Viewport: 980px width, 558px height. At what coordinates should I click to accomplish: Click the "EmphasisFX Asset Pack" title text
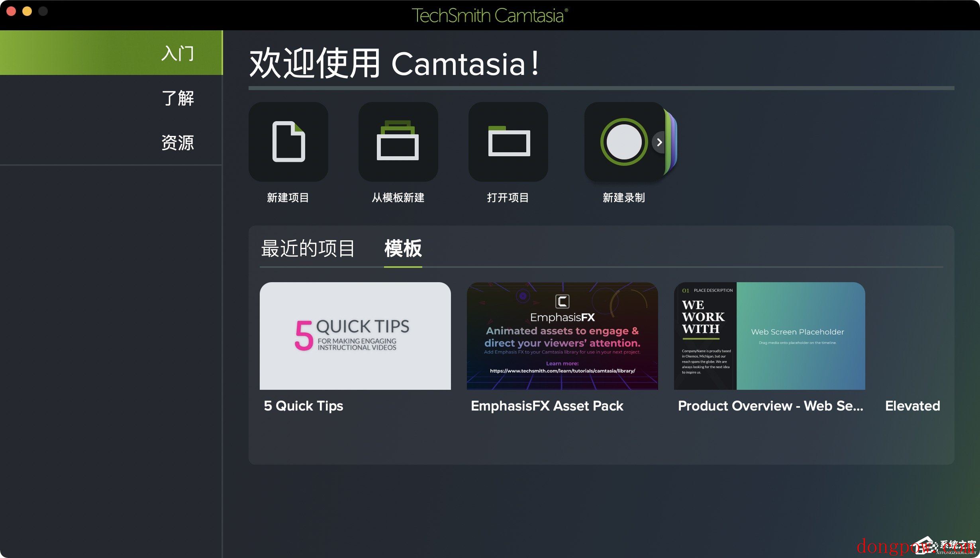coord(547,406)
